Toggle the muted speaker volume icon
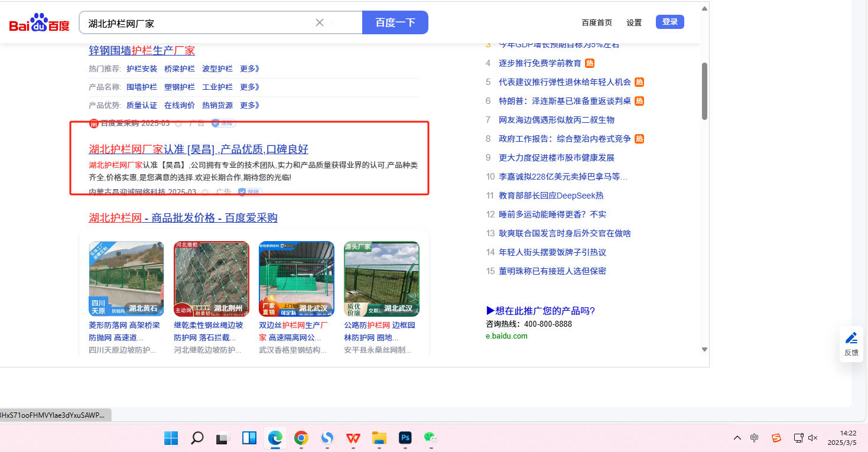Screen dimensions: 868x452 [813, 438]
